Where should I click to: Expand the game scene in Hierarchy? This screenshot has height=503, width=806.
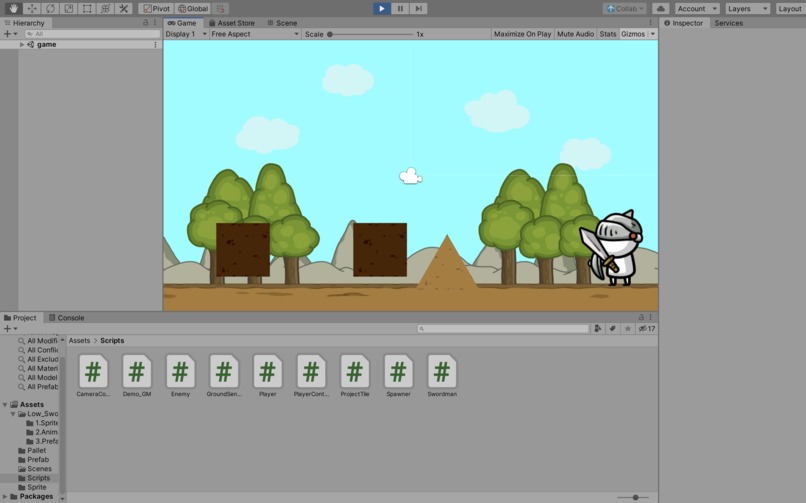coord(22,45)
